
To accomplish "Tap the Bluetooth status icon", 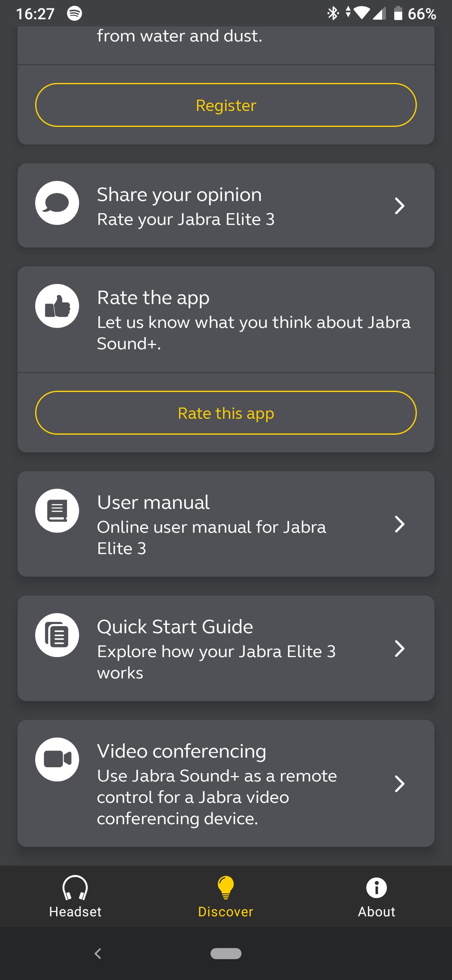I will pyautogui.click(x=333, y=13).
